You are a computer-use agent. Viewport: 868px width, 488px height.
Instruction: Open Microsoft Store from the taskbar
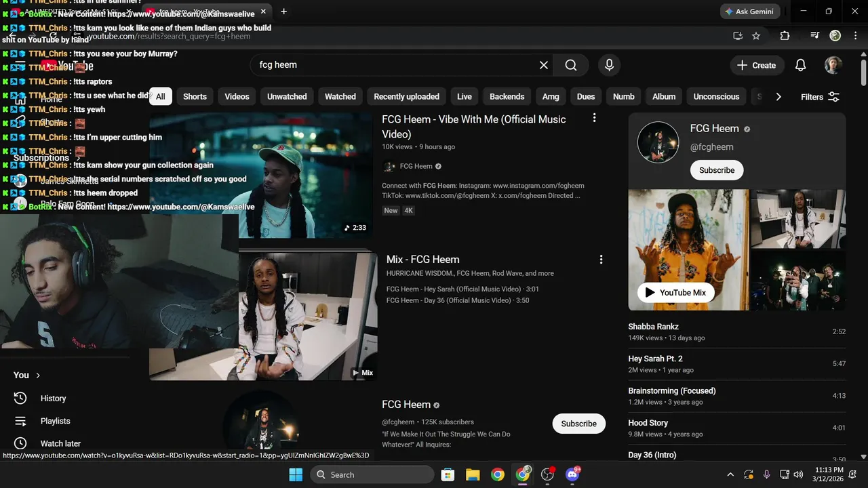coord(448,474)
